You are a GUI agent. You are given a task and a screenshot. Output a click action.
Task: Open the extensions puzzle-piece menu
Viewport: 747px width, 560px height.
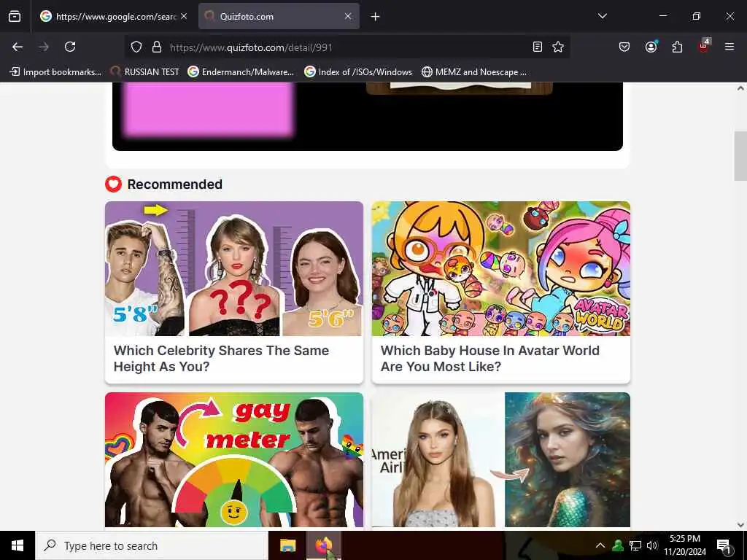point(677,47)
